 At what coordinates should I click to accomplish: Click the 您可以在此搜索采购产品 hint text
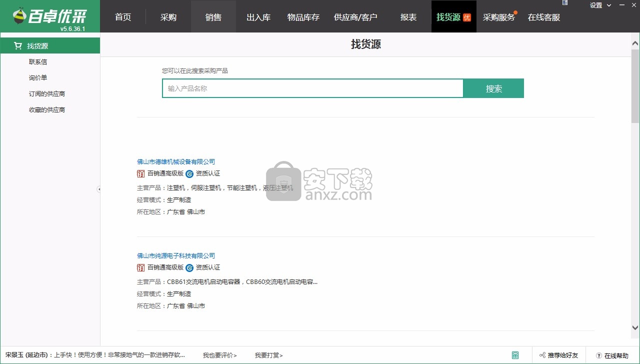point(195,71)
